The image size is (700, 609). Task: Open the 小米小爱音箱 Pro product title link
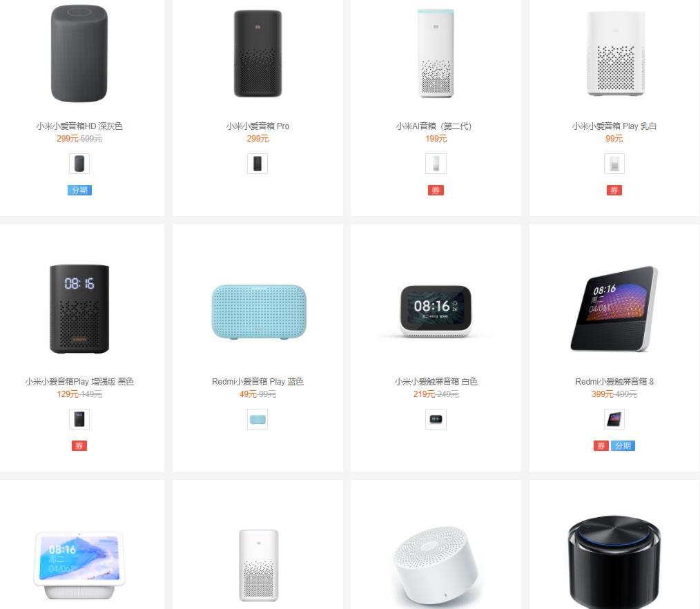(257, 126)
